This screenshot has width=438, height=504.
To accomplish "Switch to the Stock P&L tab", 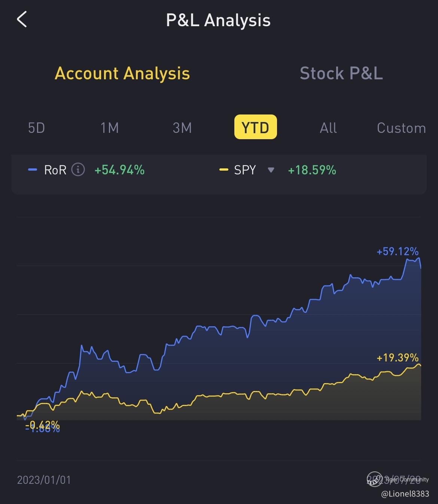I will 341,73.
